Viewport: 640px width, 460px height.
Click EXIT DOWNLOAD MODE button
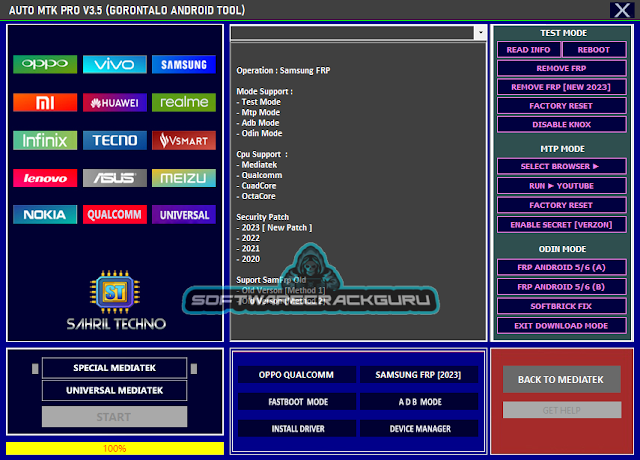click(x=562, y=326)
